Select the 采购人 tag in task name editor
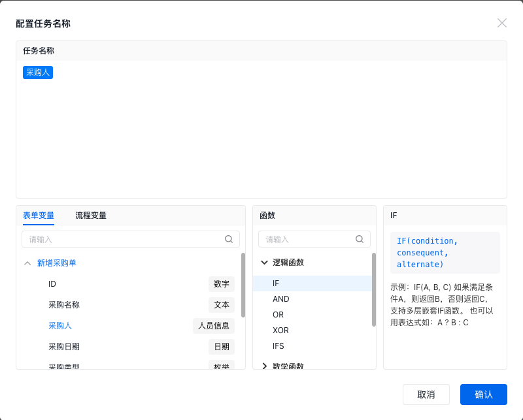Image resolution: width=523 pixels, height=420 pixels. point(38,73)
